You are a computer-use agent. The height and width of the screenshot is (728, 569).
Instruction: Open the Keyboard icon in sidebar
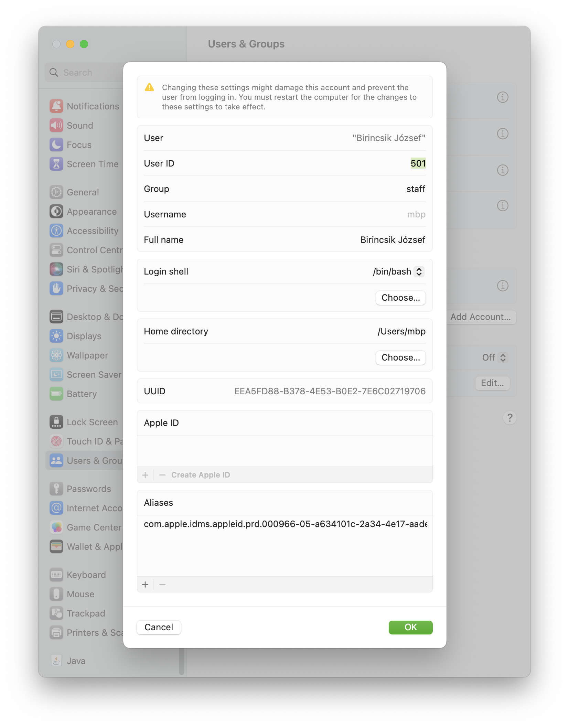tap(56, 575)
